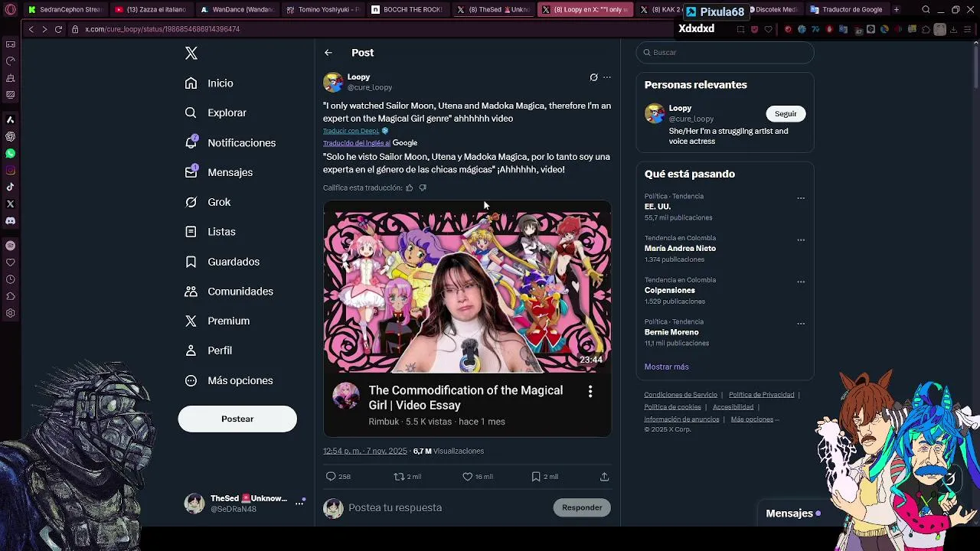Open the video card's vertical three-dot menu
The width and height of the screenshot is (980, 551).
pyautogui.click(x=590, y=392)
